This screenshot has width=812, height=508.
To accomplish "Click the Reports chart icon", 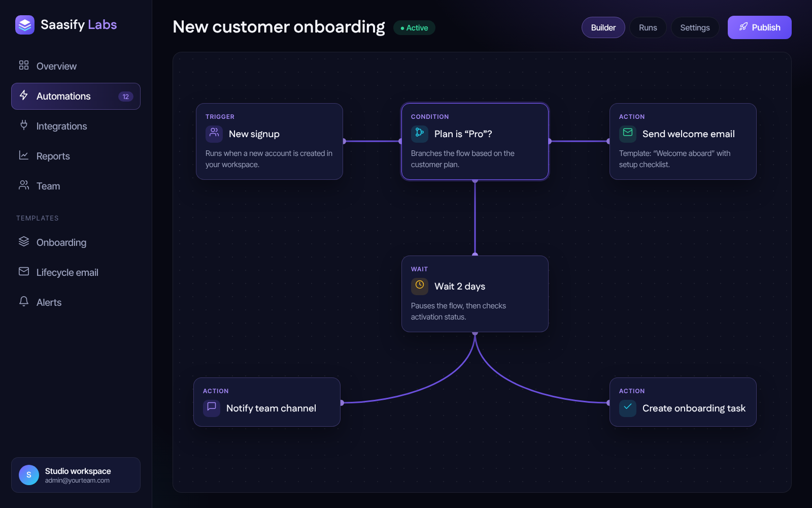I will coord(24,155).
